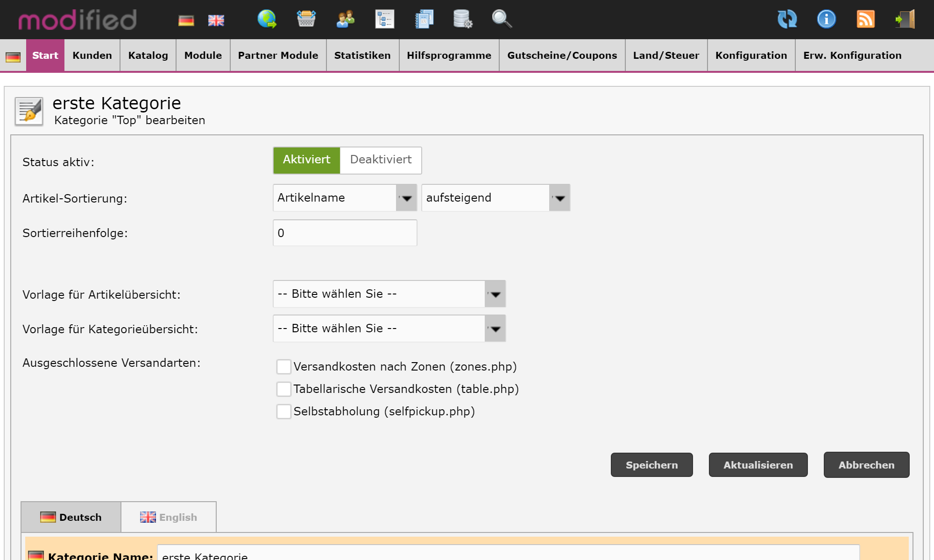Click the magnifying glass search icon
The width and height of the screenshot is (934, 560).
(502, 19)
